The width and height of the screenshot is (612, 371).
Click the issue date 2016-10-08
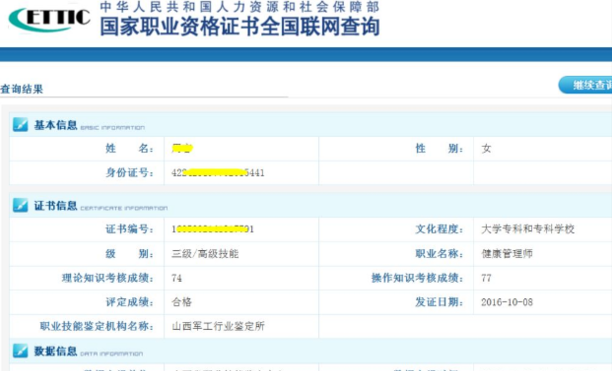click(507, 302)
